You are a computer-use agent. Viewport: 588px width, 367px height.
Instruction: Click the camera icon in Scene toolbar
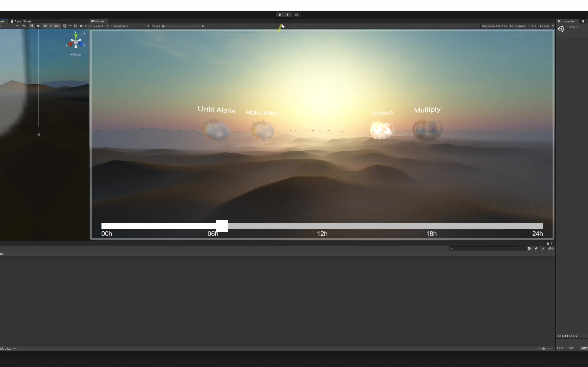click(82, 26)
